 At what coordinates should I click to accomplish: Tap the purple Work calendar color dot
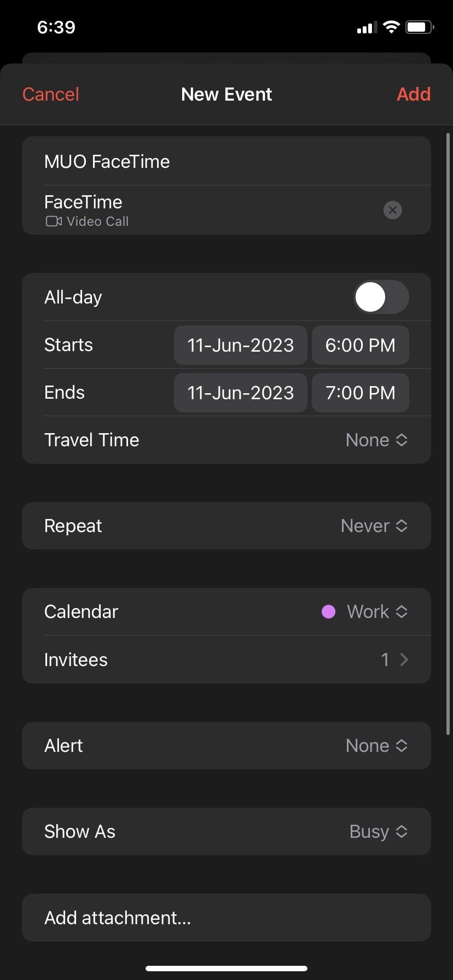[328, 612]
